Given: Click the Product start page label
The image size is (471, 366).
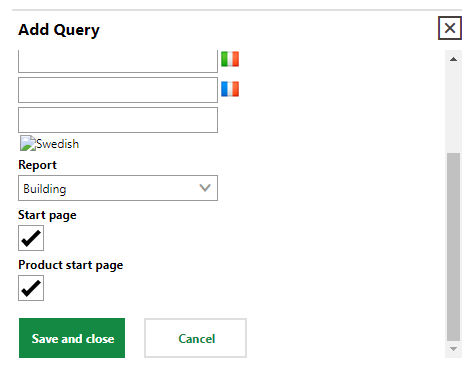Looking at the screenshot, I should (x=71, y=265).
